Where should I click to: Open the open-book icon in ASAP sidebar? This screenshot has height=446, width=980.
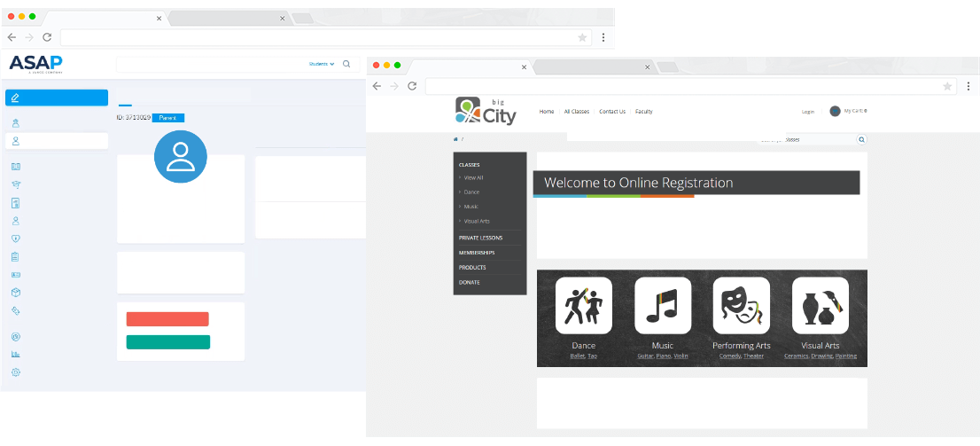coord(16,167)
